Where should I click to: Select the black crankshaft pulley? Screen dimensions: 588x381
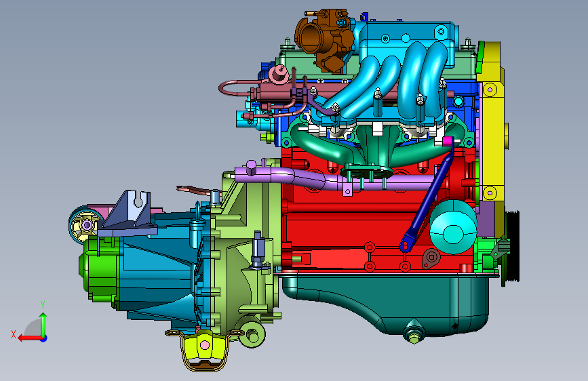[512, 245]
